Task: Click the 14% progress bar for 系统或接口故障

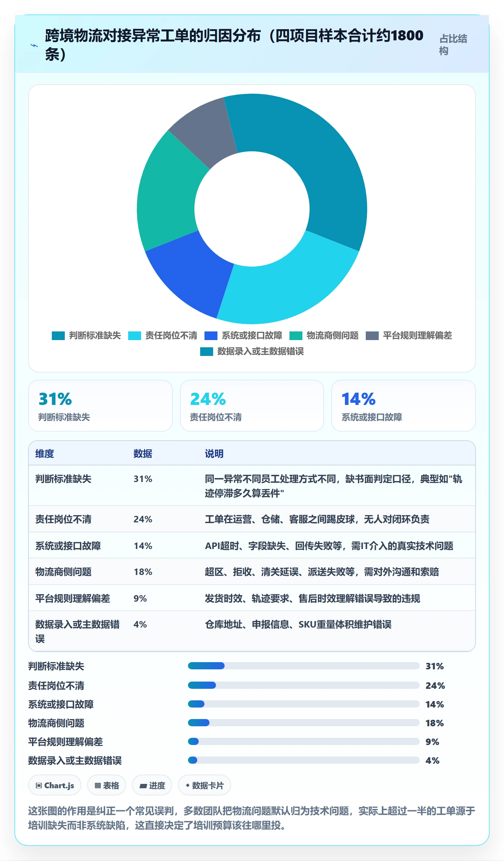Action: point(304,704)
